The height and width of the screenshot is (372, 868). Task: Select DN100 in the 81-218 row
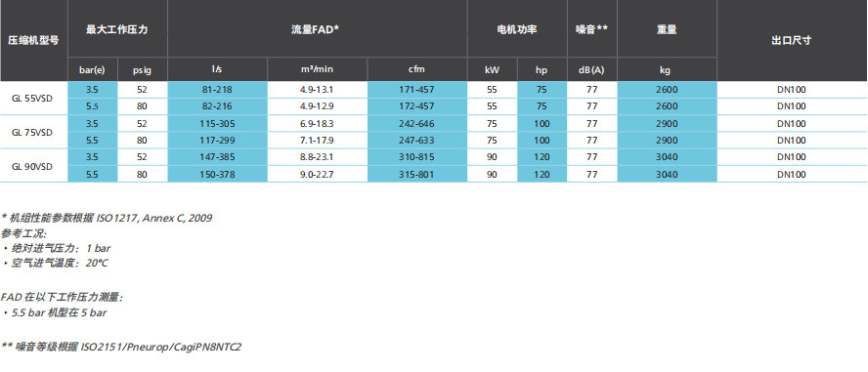[792, 90]
